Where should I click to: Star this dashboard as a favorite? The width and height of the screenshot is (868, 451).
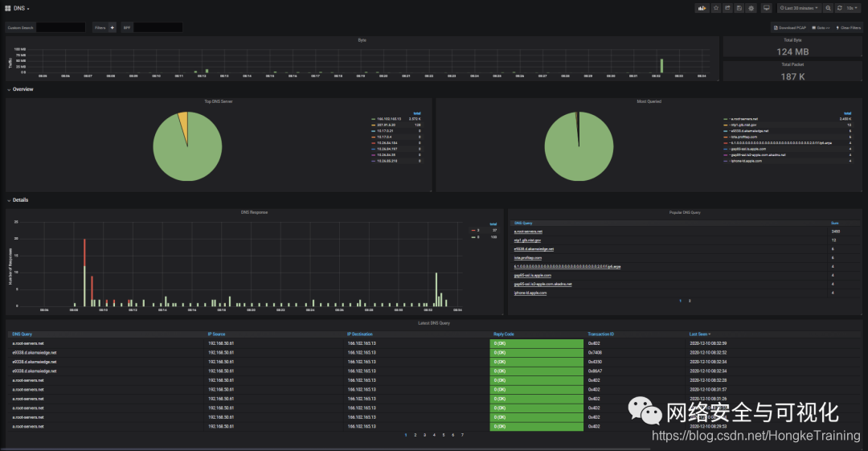point(716,8)
